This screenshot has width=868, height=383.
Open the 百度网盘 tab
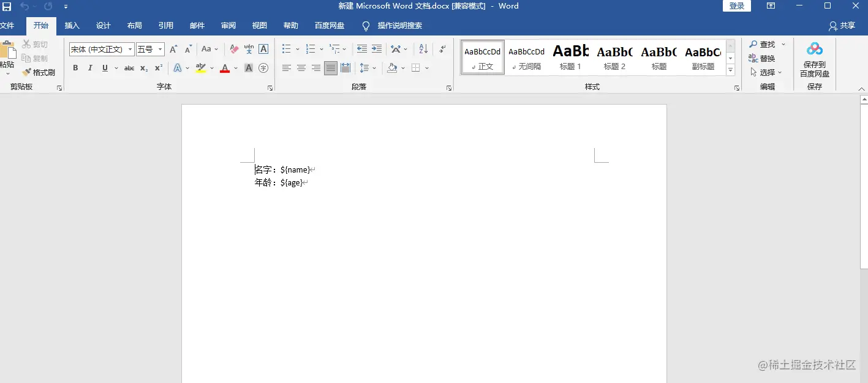click(x=330, y=26)
